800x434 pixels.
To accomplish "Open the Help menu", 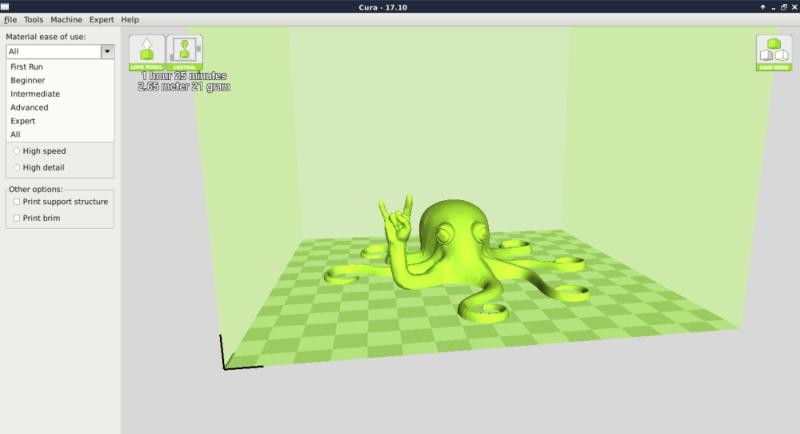I will 130,20.
